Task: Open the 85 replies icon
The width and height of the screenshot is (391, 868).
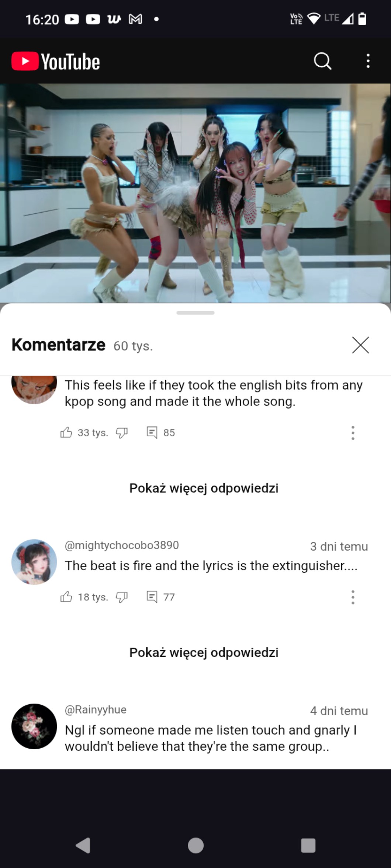Action: point(152,432)
